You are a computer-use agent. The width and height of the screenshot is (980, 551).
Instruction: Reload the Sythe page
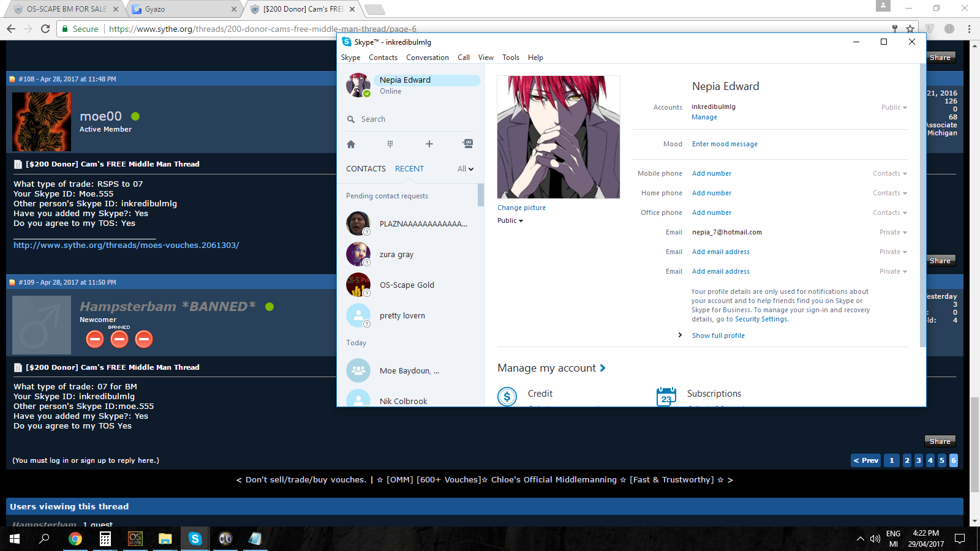[x=45, y=29]
